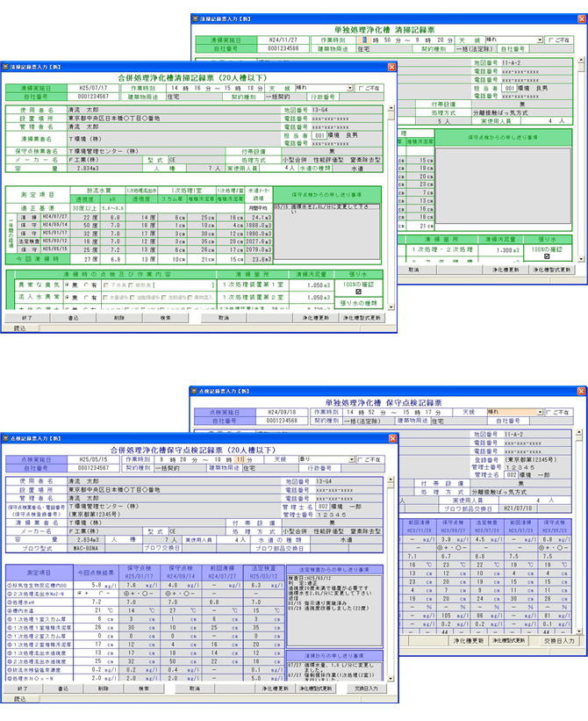Click ブロワ部品交換日 value H21/07/10

click(x=518, y=508)
